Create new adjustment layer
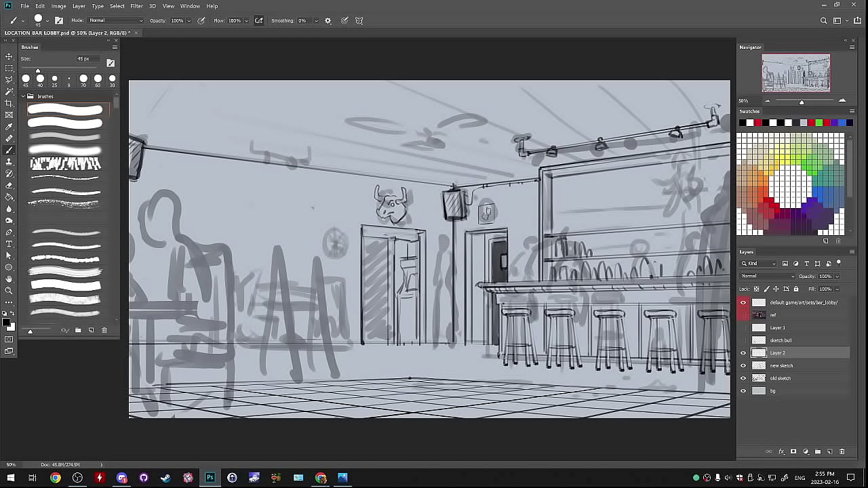Viewport: 868px width, 488px height. (x=806, y=451)
